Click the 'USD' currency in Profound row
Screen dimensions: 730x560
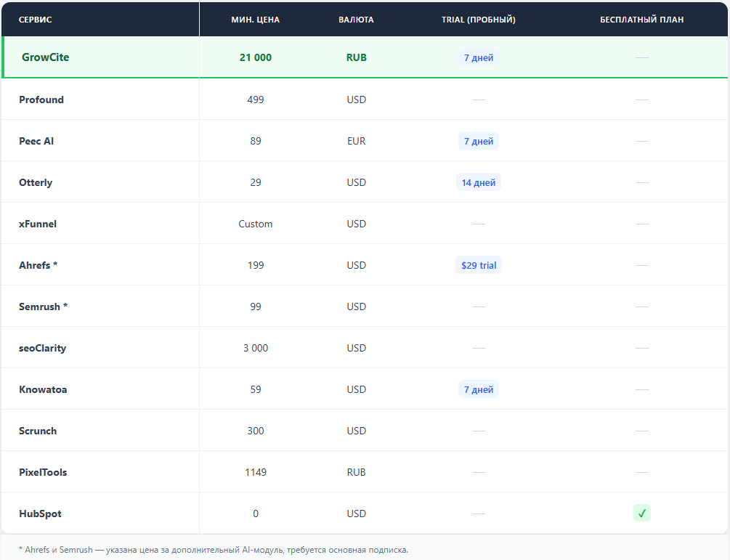(x=356, y=100)
